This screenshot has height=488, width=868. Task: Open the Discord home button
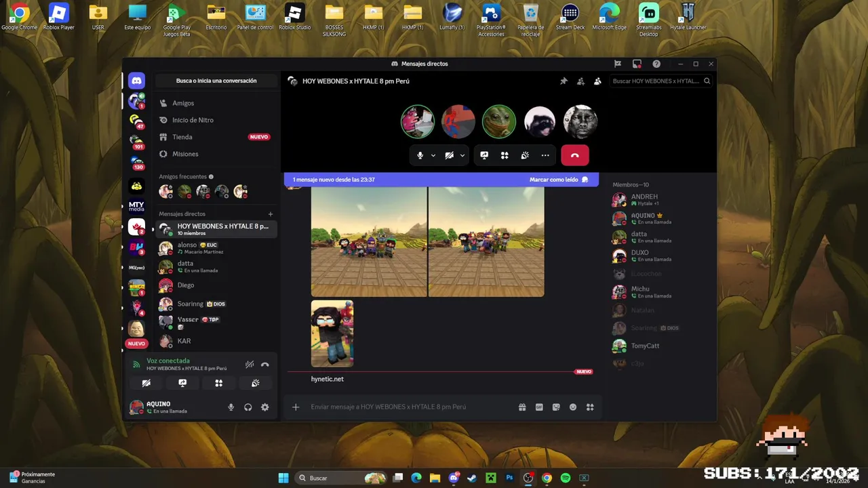136,81
